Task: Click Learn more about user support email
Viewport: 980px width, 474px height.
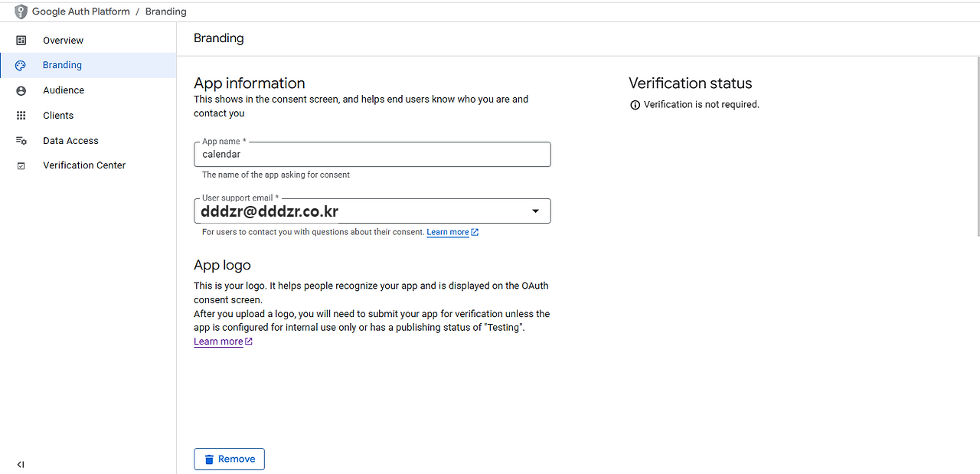Action: [448, 232]
